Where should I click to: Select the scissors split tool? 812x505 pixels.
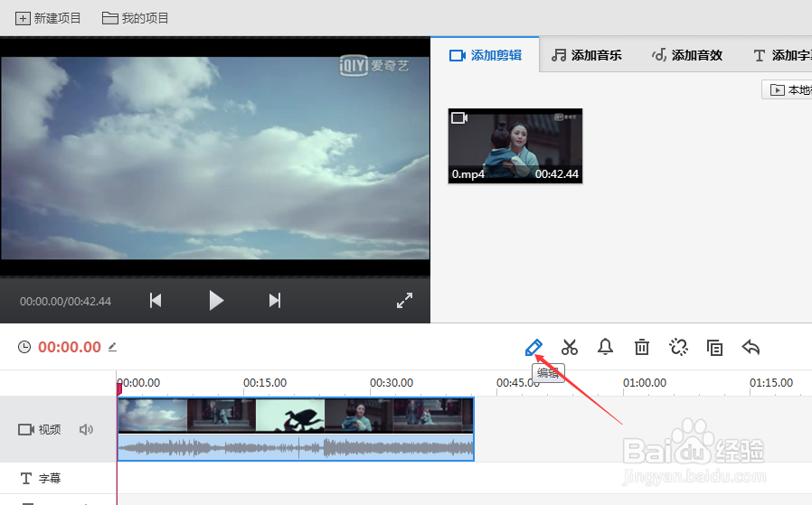click(569, 347)
